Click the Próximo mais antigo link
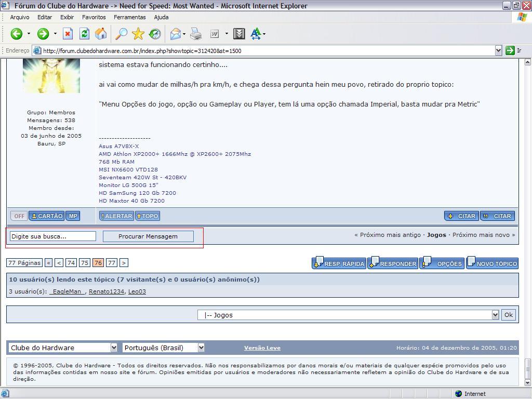Screen dimensions: 532x399 point(390,235)
